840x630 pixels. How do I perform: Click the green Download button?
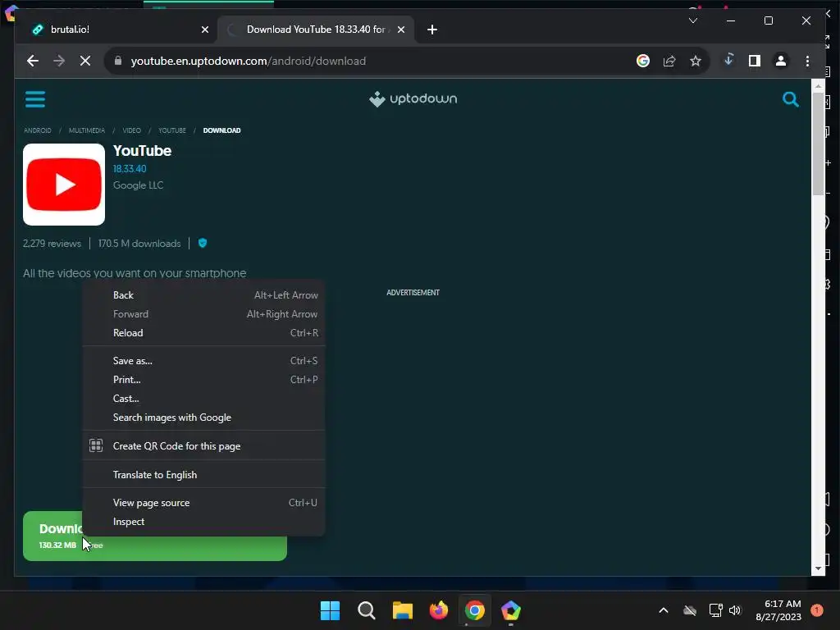(155, 536)
